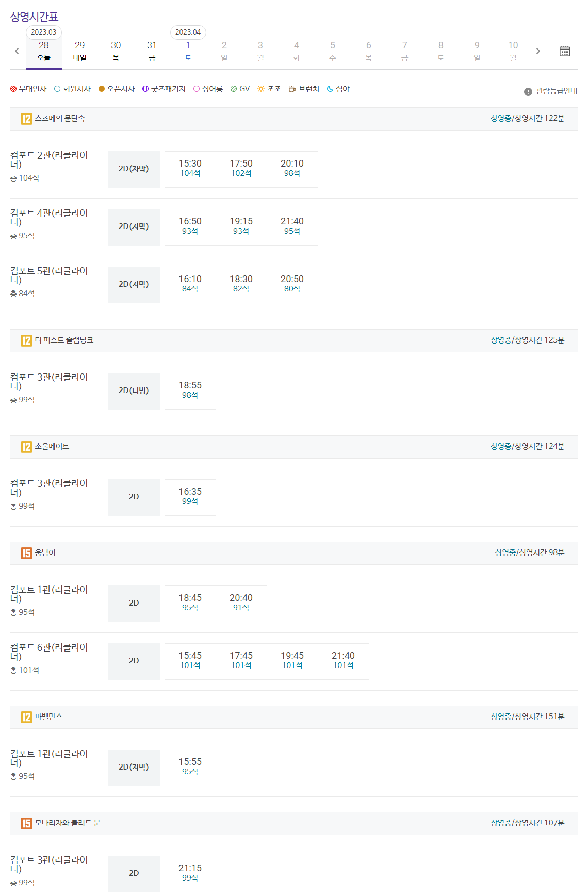The height and width of the screenshot is (895, 588).
Task: Book 웅남이 15:45 showing in 6관
Action: click(190, 661)
